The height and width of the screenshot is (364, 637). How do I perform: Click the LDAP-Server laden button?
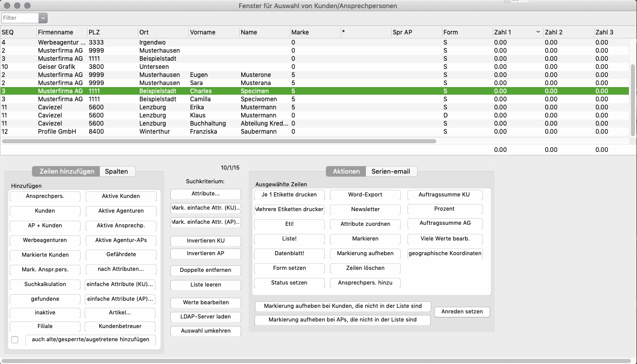pos(205,316)
